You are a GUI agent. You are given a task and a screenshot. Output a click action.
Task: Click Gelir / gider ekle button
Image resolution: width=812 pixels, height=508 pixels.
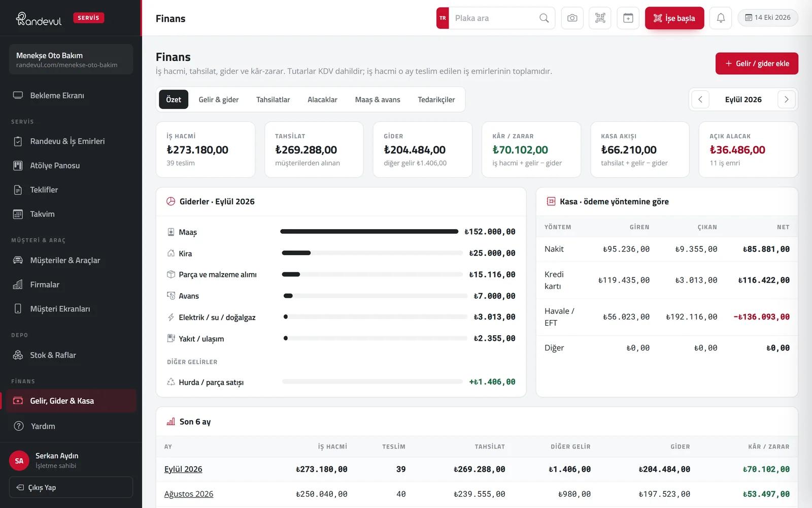click(x=757, y=63)
